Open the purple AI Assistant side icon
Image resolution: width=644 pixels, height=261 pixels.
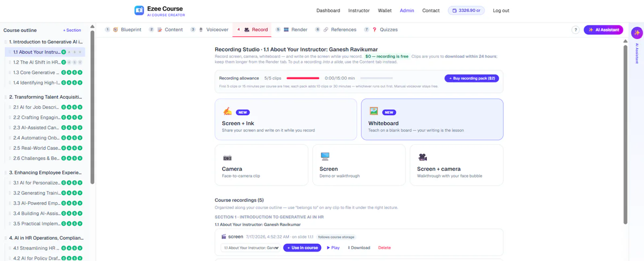pyautogui.click(x=637, y=33)
